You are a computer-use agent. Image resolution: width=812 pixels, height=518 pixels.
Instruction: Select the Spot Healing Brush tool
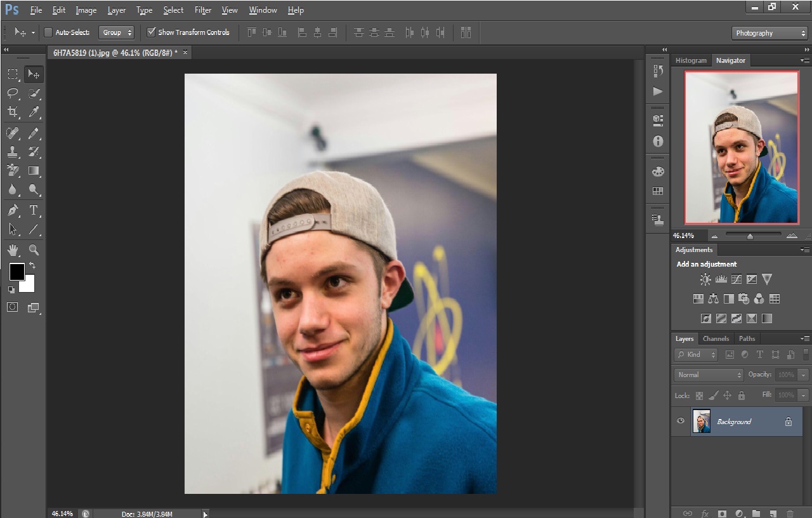(x=13, y=133)
